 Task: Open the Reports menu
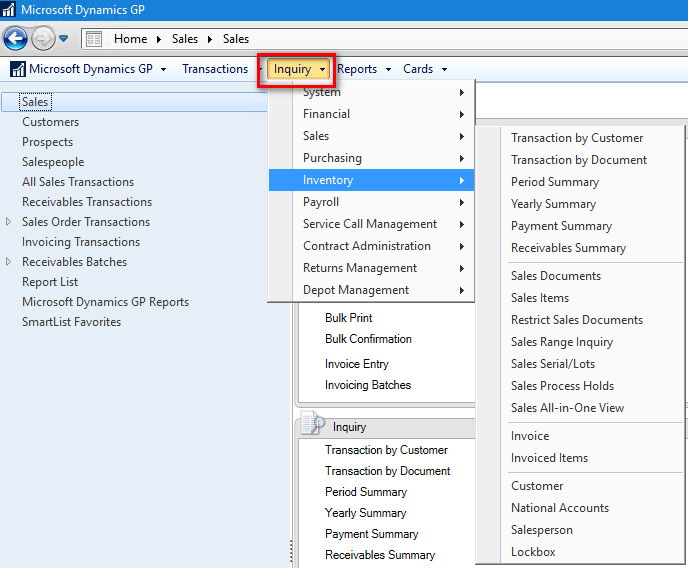tap(364, 69)
